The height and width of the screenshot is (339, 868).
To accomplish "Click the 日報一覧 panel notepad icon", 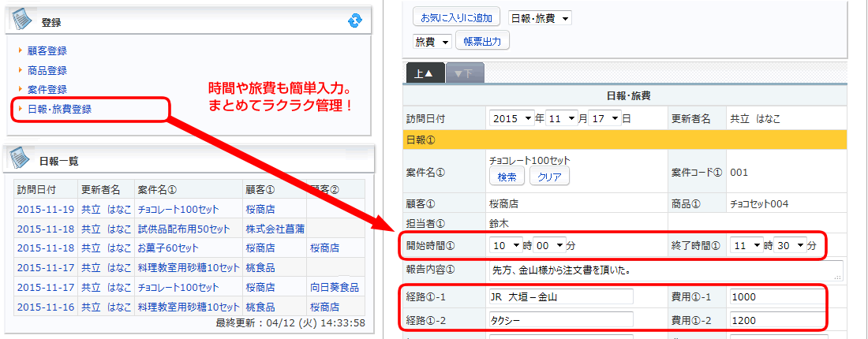I will click(x=21, y=160).
